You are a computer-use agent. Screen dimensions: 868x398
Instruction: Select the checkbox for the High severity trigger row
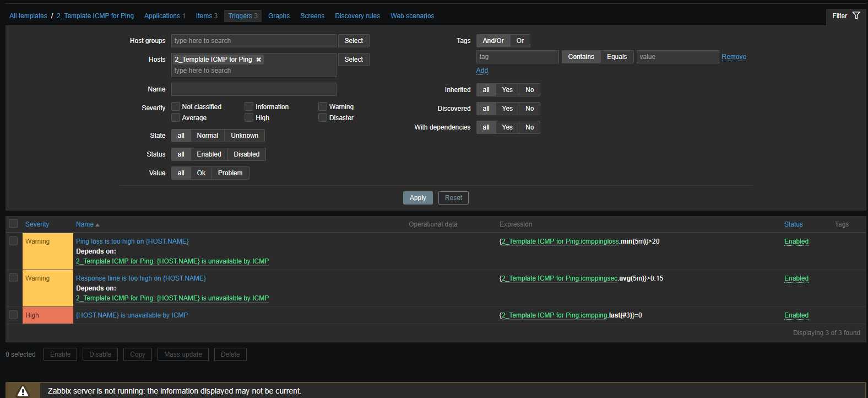pyautogui.click(x=13, y=315)
